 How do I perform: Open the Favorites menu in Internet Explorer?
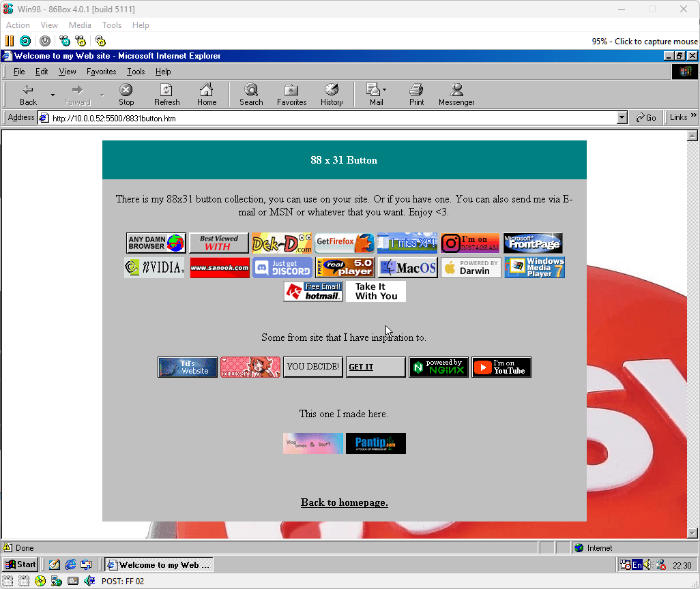(x=101, y=72)
